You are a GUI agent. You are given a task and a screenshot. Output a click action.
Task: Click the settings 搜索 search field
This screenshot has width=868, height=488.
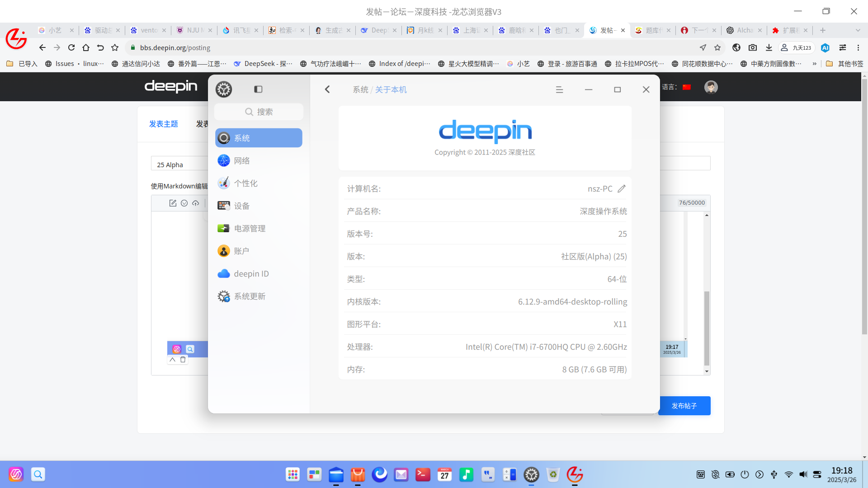259,112
